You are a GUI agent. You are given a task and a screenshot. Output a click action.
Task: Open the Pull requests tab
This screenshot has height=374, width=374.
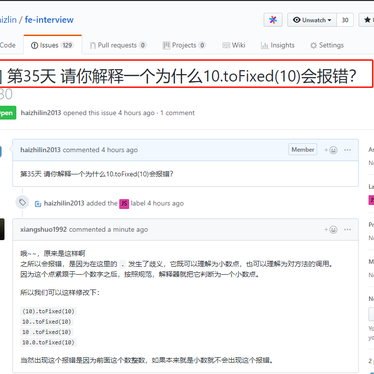[x=118, y=45]
